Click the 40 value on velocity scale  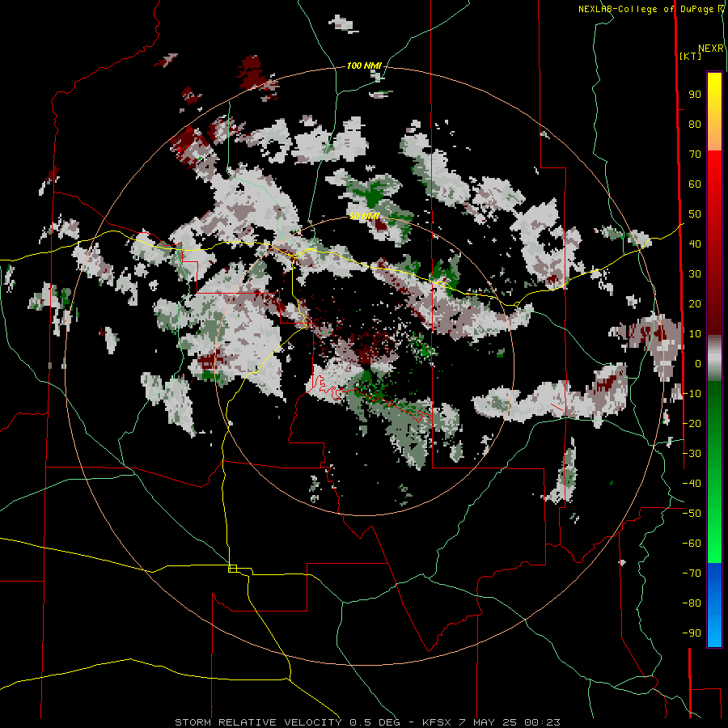pos(695,244)
